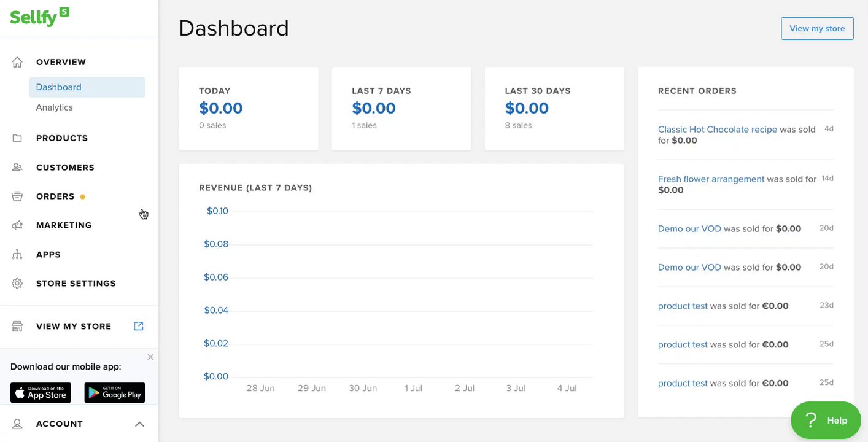
Task: Select Dashboard in the sidebar
Action: (x=59, y=87)
